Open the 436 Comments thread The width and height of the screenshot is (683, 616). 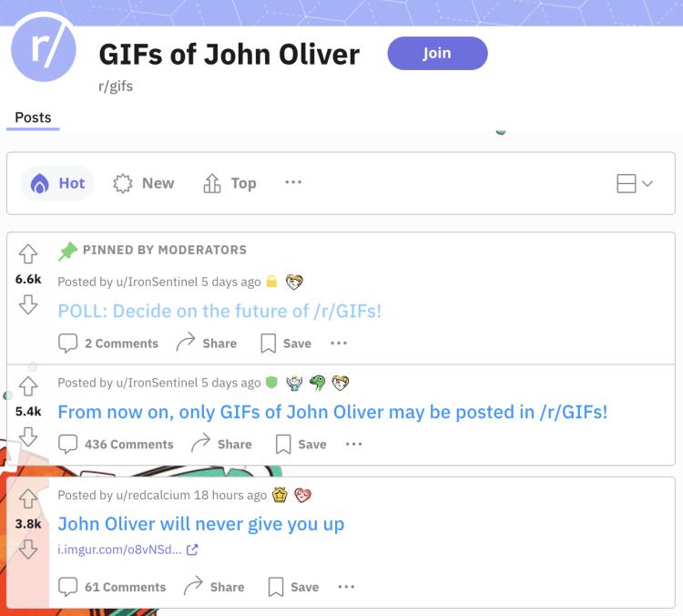tap(116, 445)
